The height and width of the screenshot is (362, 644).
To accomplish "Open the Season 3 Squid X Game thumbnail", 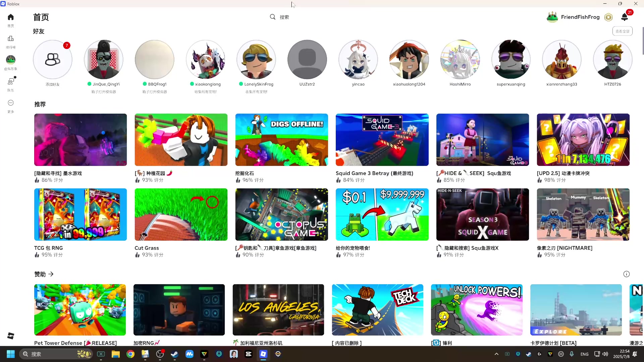I will point(483,215).
